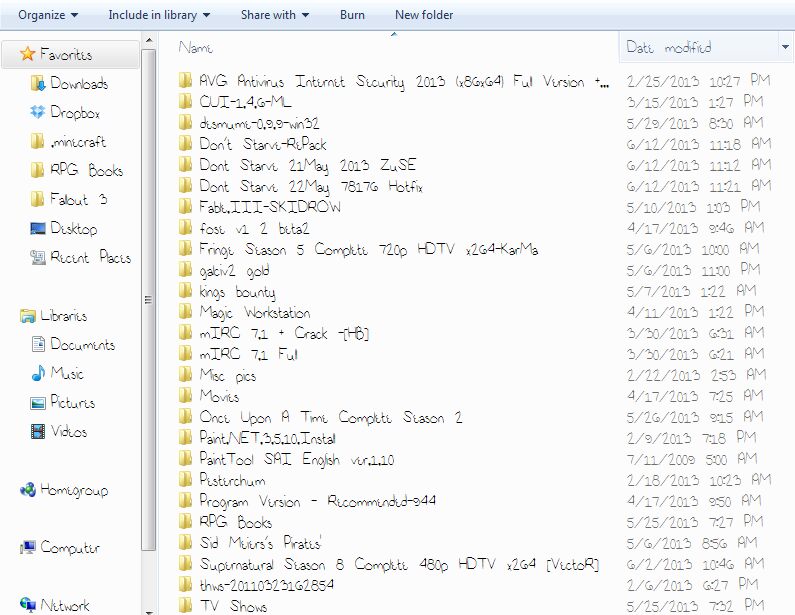Image resolution: width=795 pixels, height=615 pixels.
Task: Select Dont Starve 21May 2013 ZuSE
Action: [307, 165]
